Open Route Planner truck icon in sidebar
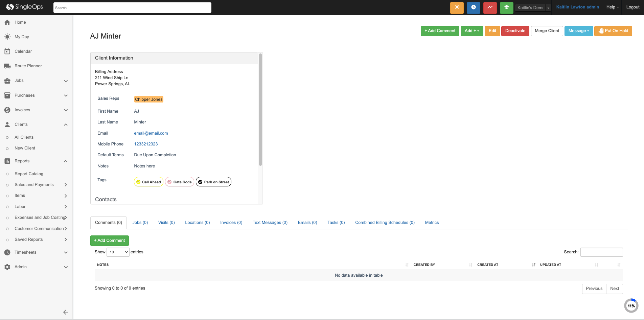The width and height of the screenshot is (644, 320). (x=7, y=66)
